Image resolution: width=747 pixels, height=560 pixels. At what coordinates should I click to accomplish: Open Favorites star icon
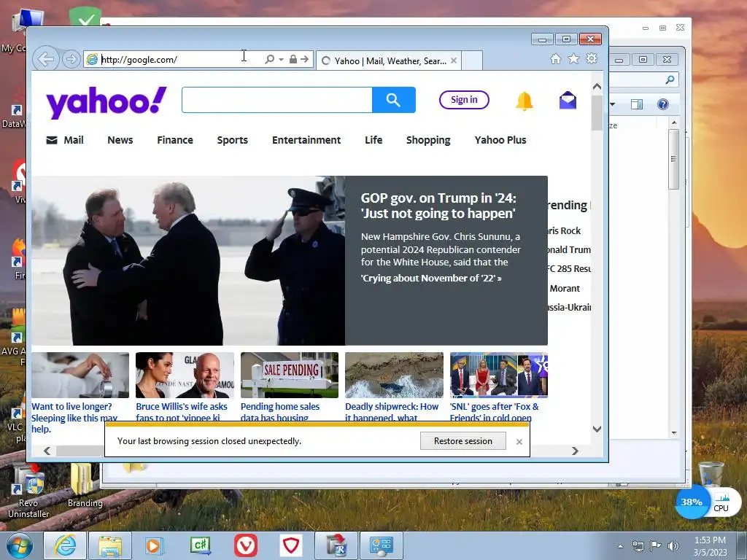[573, 58]
